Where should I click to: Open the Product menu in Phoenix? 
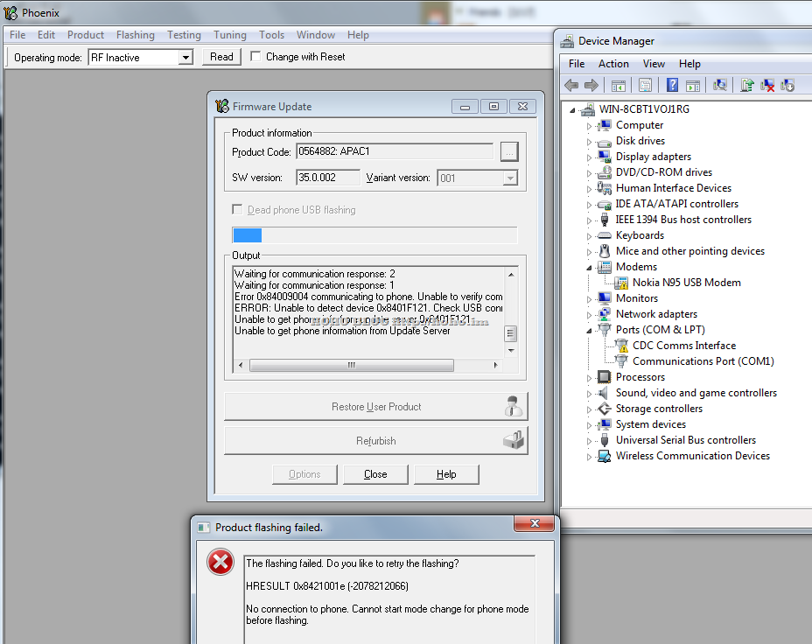(x=86, y=35)
